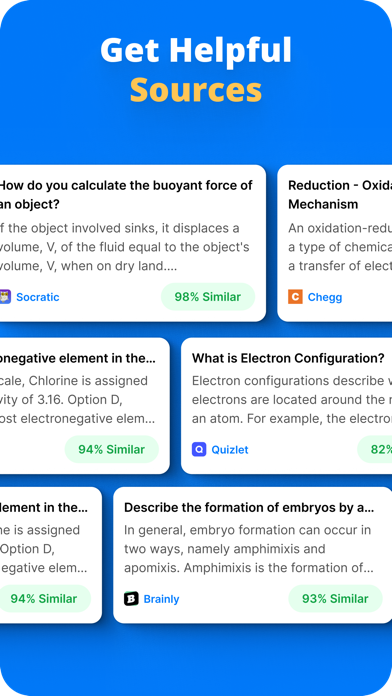This screenshot has width=392, height=696.
Task: Select the electron configurations description text
Action: click(292, 400)
